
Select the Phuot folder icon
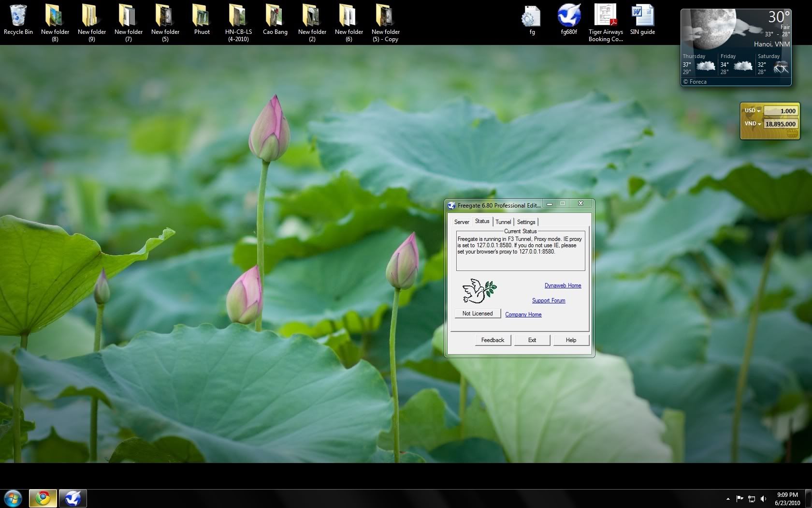(x=202, y=19)
